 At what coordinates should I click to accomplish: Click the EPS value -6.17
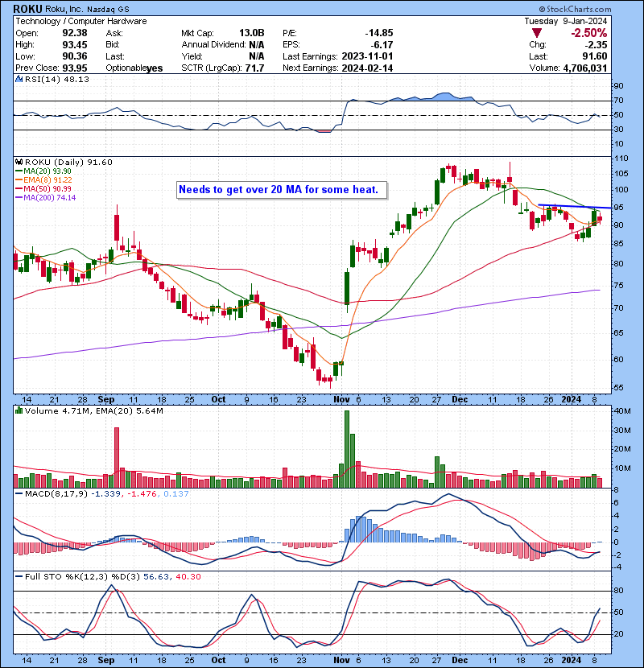(x=382, y=45)
